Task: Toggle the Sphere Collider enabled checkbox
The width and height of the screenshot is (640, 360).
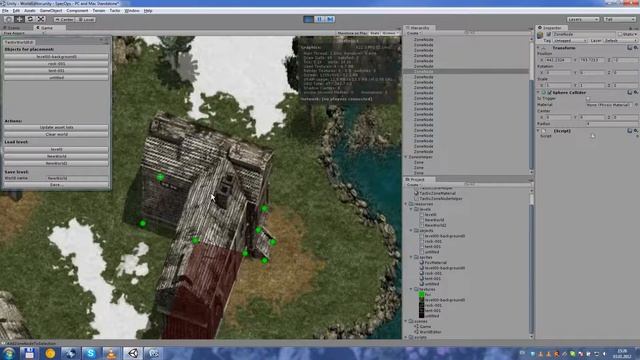Action: coord(549,93)
